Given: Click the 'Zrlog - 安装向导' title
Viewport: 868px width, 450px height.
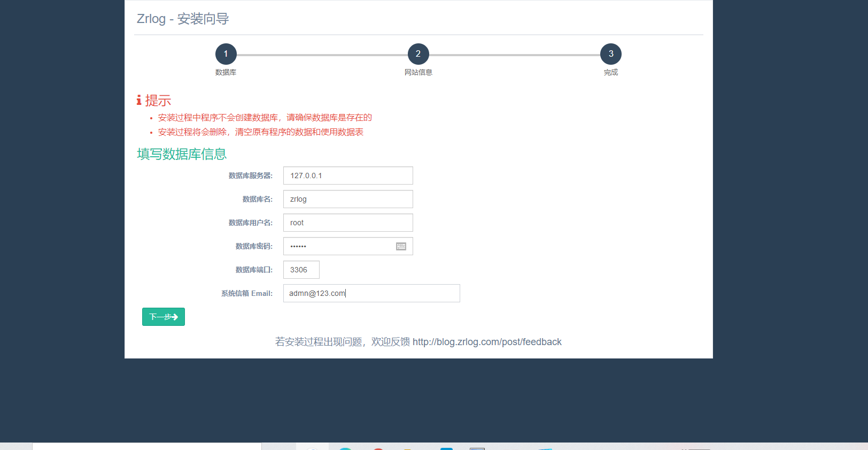Looking at the screenshot, I should click(183, 19).
